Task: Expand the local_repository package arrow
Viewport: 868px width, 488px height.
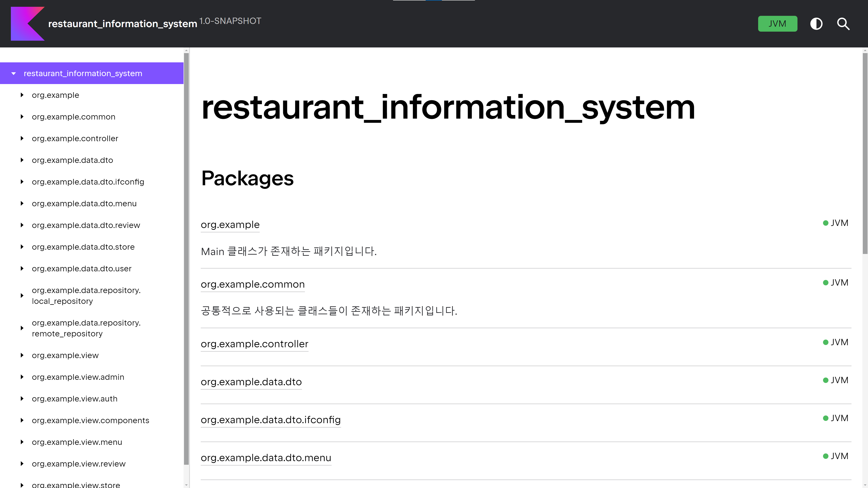Action: point(22,296)
